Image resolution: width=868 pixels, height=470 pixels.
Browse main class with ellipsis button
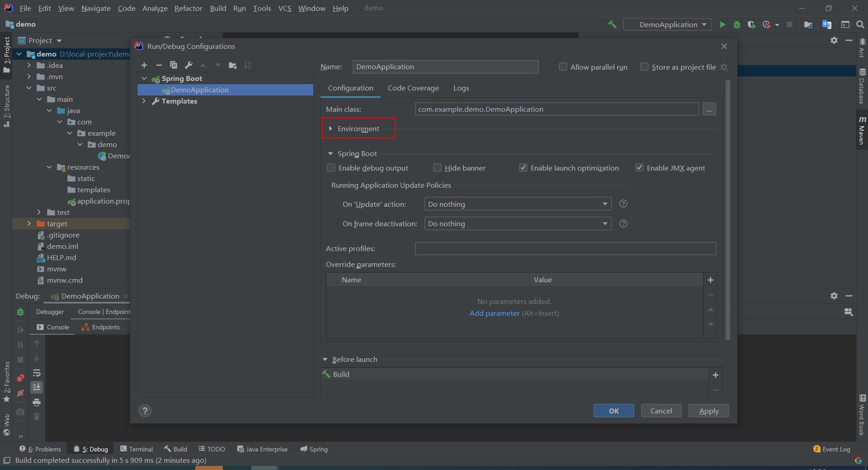709,109
